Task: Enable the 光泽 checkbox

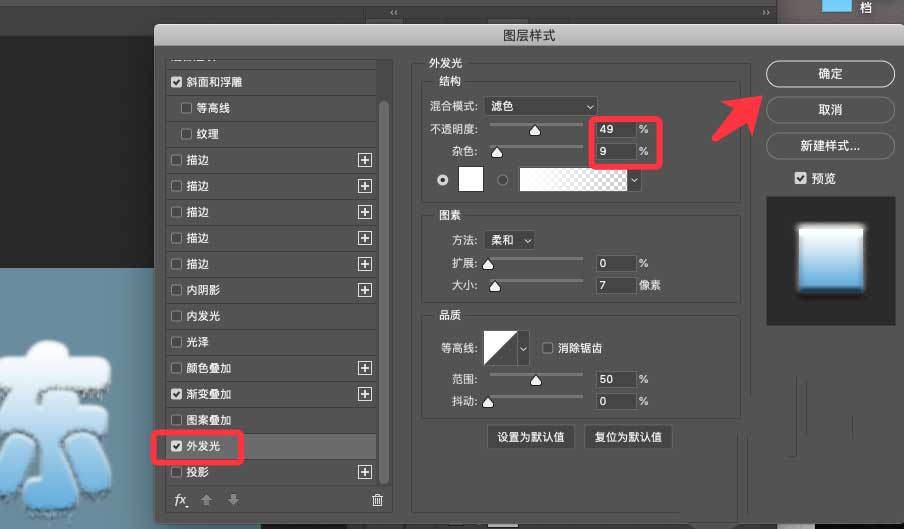Action: pos(176,342)
